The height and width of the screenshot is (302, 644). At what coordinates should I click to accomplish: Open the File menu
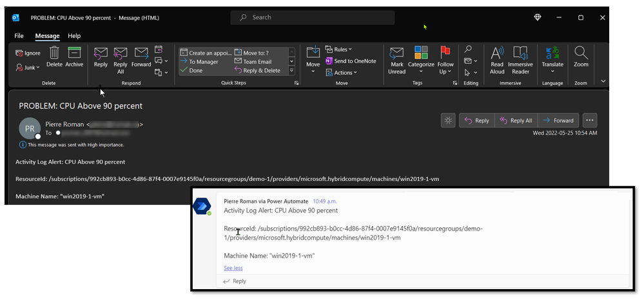(19, 36)
